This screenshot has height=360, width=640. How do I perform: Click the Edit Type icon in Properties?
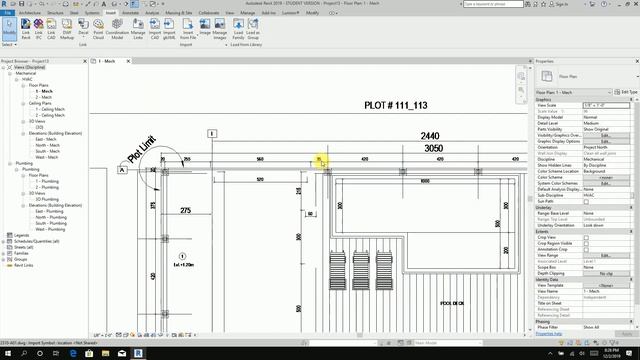pos(617,92)
